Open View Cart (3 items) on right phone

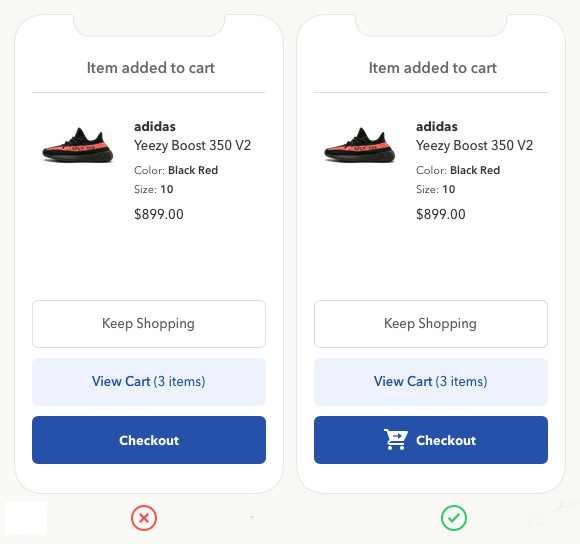[x=431, y=382]
